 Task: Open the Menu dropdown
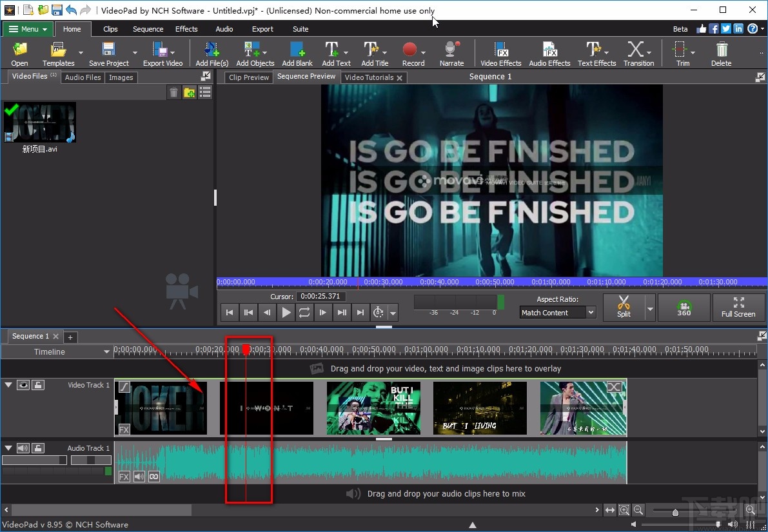[27, 28]
